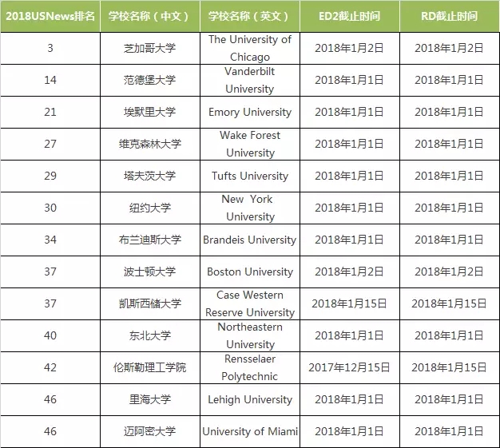Click the University of Miami cell
Screen dimensions: 500x448
click(250, 431)
